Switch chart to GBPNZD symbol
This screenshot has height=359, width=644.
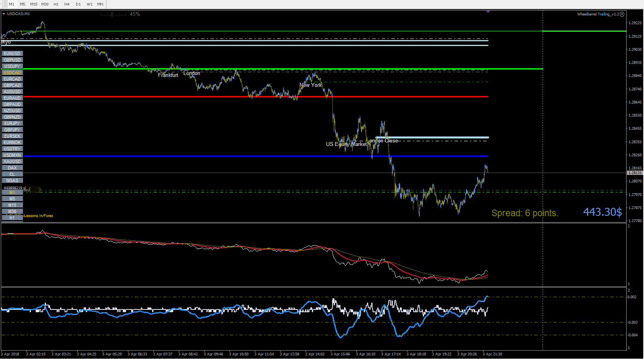pyautogui.click(x=12, y=117)
